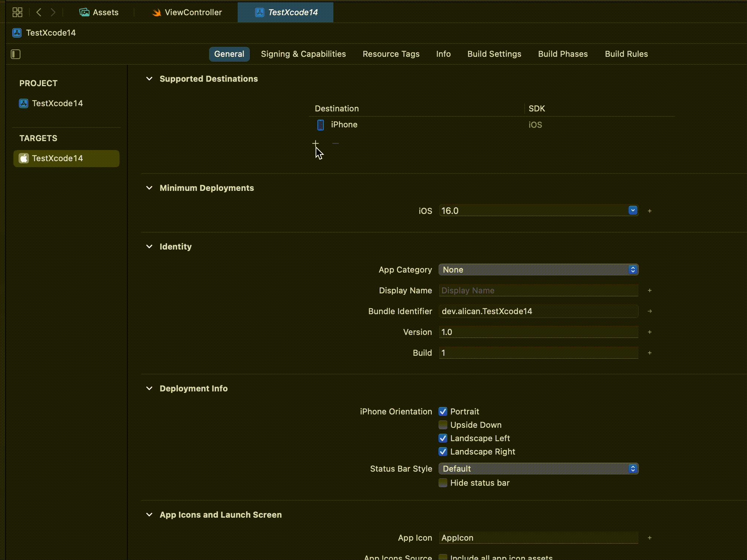The height and width of the screenshot is (560, 747).
Task: Switch to the General tab
Action: pos(229,54)
